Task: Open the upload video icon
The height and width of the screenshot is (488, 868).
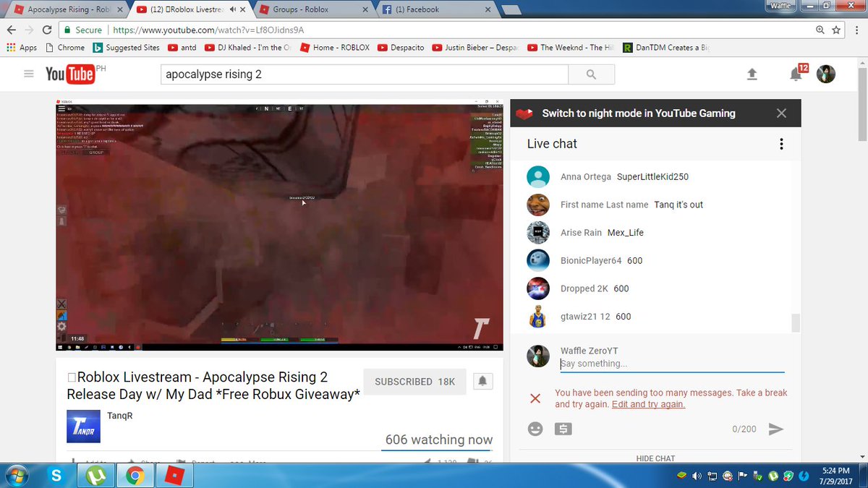Action: click(x=752, y=74)
